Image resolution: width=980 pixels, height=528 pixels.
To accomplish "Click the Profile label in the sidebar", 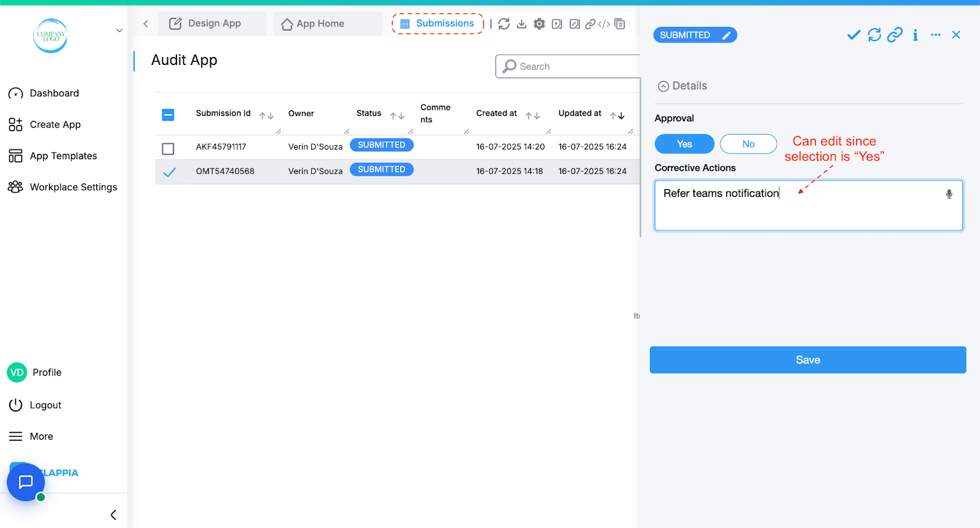I will click(47, 372).
